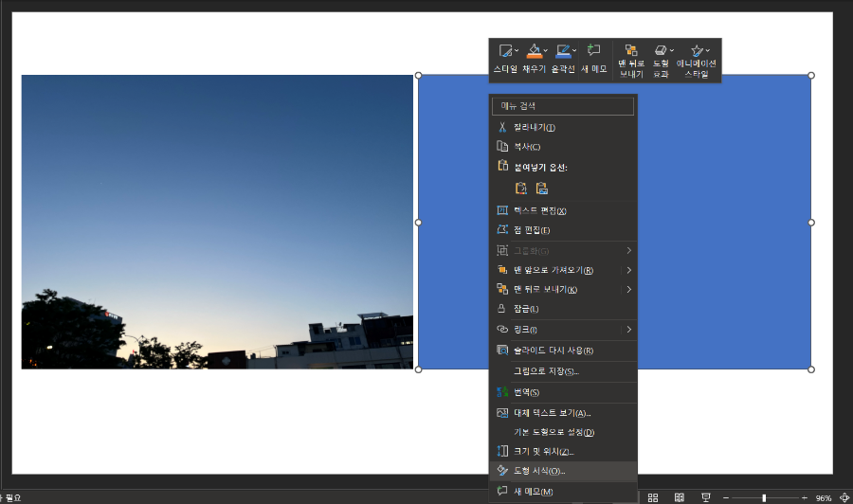Open 대체 텍스트 보기 item
The height and width of the screenshot is (504, 853).
coord(563,413)
